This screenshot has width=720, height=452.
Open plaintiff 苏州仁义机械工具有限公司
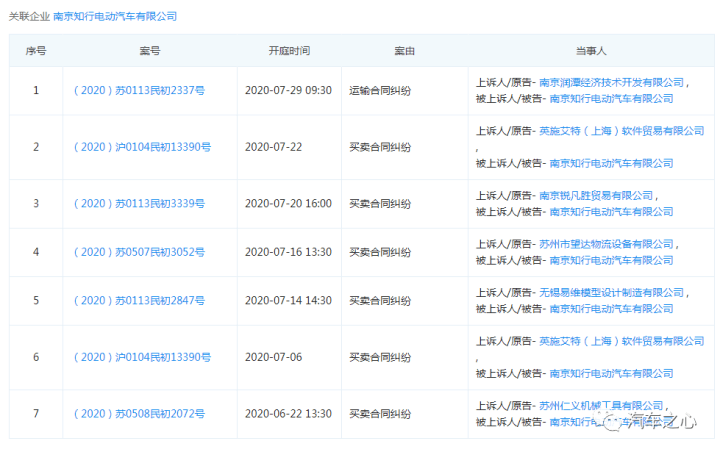(601, 406)
